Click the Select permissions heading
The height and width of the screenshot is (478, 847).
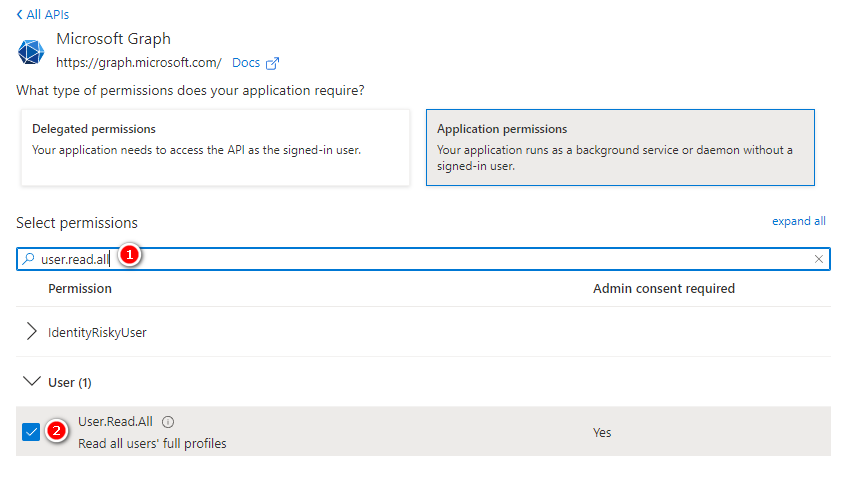pyautogui.click(x=77, y=223)
